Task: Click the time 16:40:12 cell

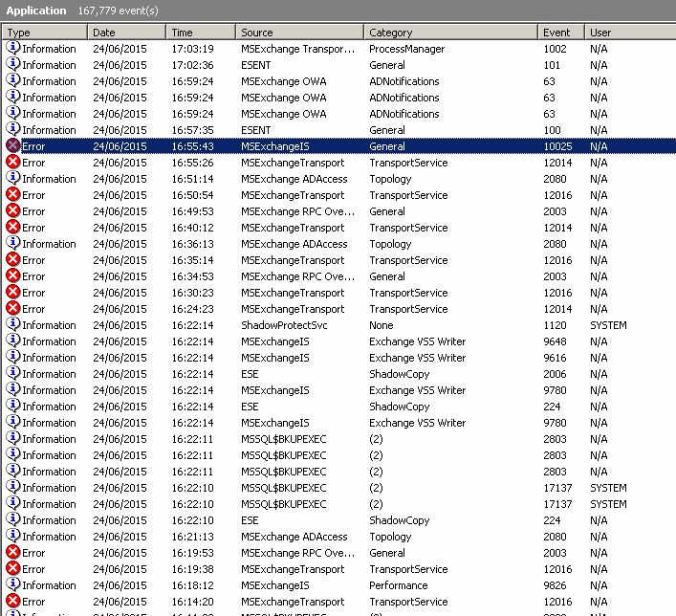Action: pyautogui.click(x=193, y=228)
